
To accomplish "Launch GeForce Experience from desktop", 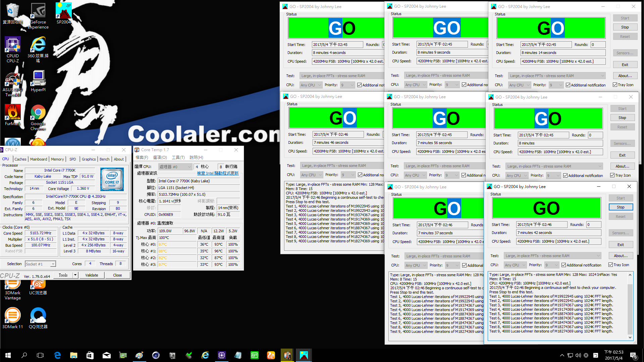I will [x=38, y=16].
